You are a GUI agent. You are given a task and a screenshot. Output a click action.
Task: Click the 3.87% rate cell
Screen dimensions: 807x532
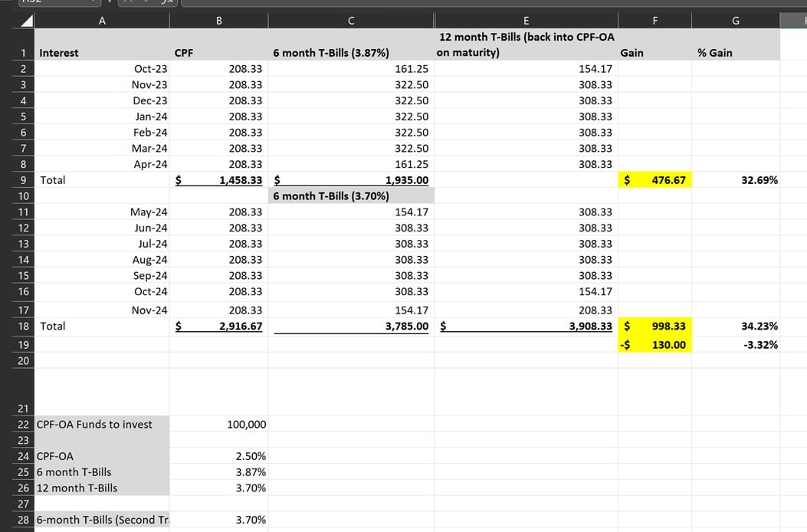(218, 472)
